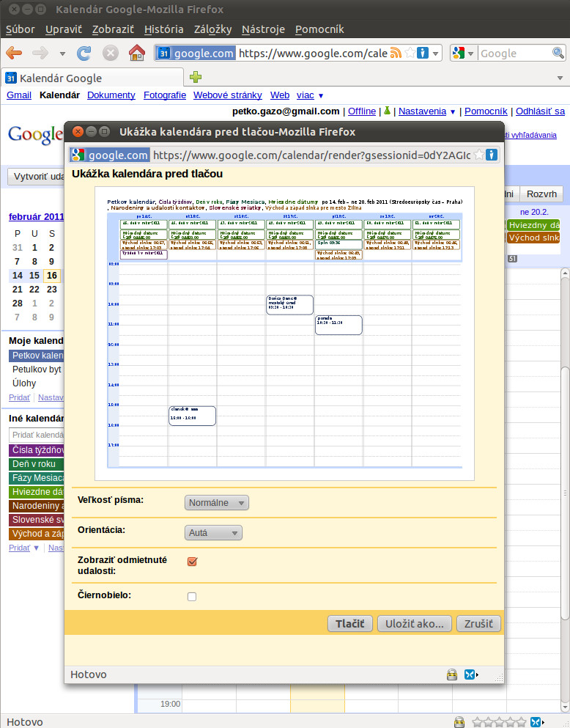Open the list-all-tabs dropdown arrow

point(560,78)
